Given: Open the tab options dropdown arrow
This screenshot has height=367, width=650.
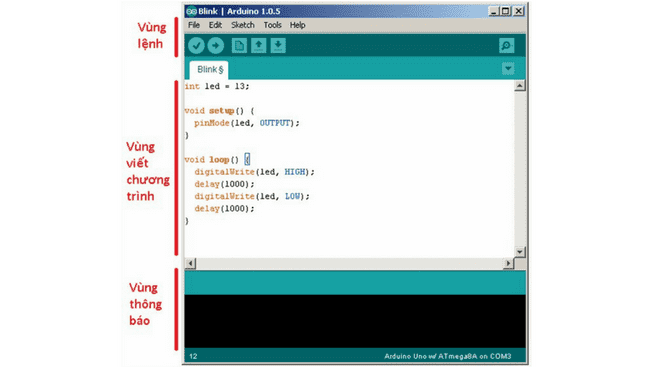Looking at the screenshot, I should tap(508, 68).
